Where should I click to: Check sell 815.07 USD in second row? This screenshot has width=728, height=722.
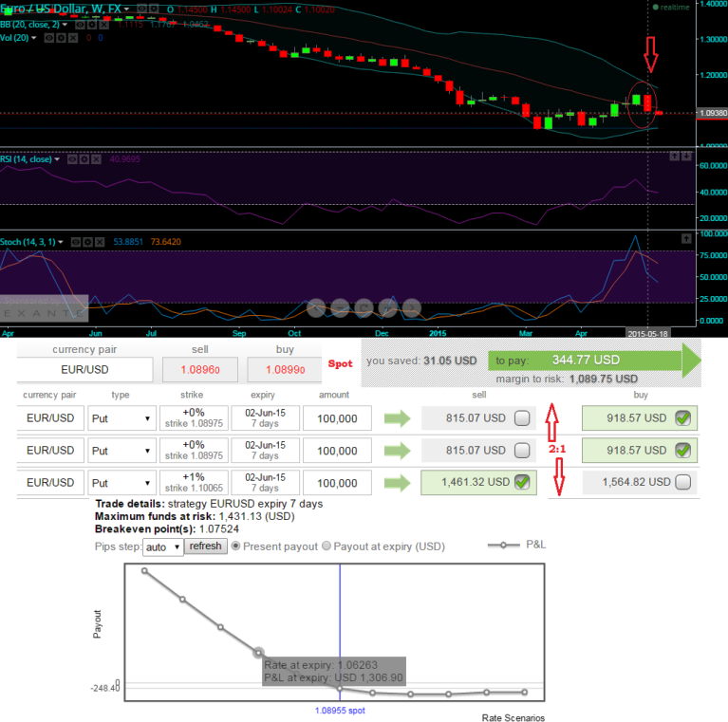pos(522,450)
